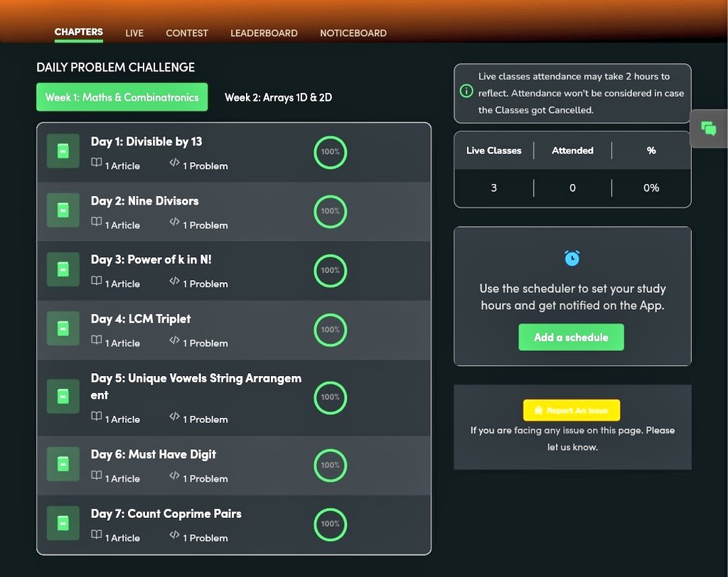Click Day 7 100% progress circle
The image size is (728, 577).
[x=330, y=524]
